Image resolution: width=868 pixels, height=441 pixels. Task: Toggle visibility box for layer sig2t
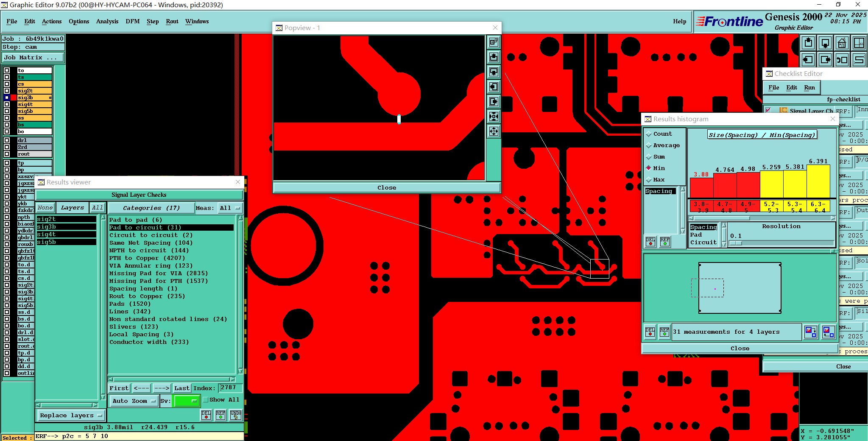pyautogui.click(x=7, y=91)
